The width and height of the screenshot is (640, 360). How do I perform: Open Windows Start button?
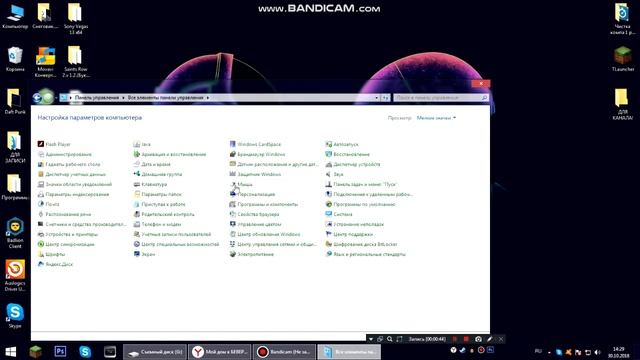point(11,352)
